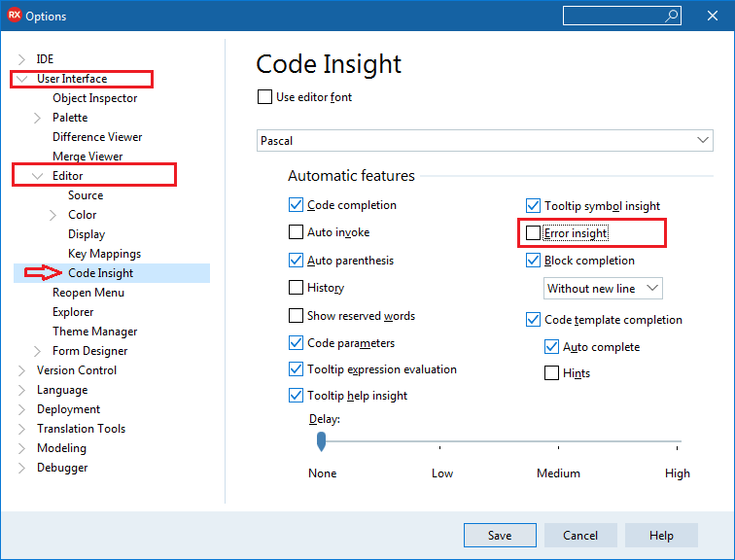735x560 pixels.
Task: Click the RX application logo icon
Action: (x=14, y=16)
